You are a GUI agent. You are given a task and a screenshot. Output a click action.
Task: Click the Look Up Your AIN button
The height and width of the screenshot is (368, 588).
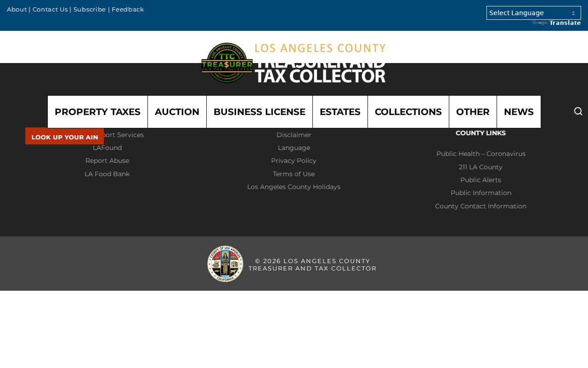click(x=64, y=136)
